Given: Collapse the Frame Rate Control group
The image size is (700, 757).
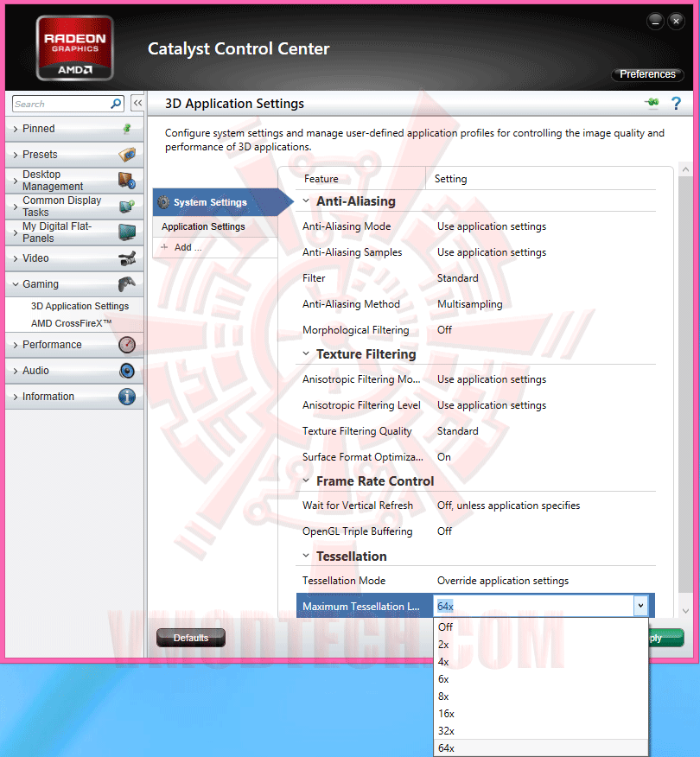Looking at the screenshot, I should point(306,480).
